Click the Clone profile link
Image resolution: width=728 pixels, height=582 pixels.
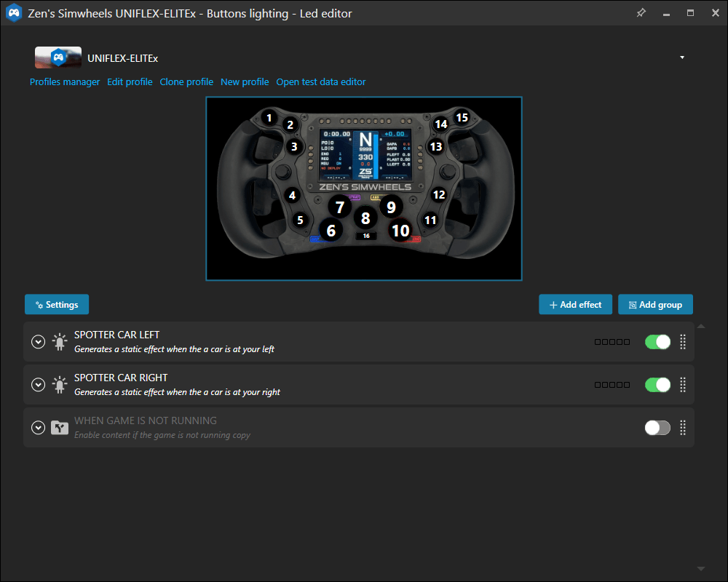[x=186, y=82]
